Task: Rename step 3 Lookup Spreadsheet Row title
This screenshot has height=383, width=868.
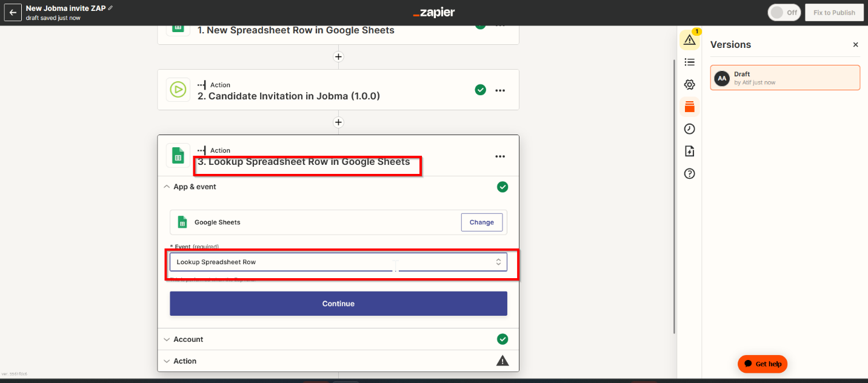Action: pyautogui.click(x=304, y=162)
